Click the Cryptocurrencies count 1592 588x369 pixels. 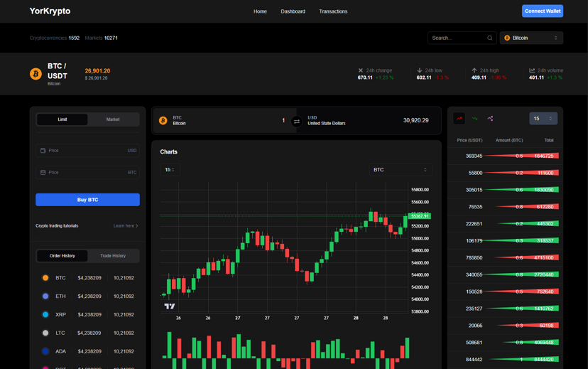coord(74,38)
